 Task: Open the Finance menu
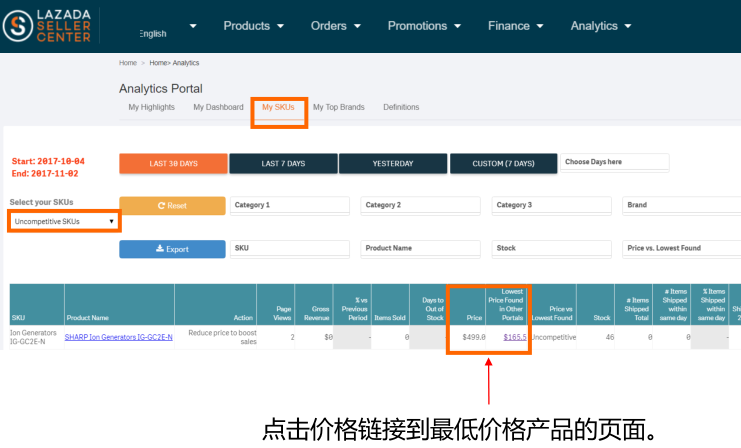(516, 26)
